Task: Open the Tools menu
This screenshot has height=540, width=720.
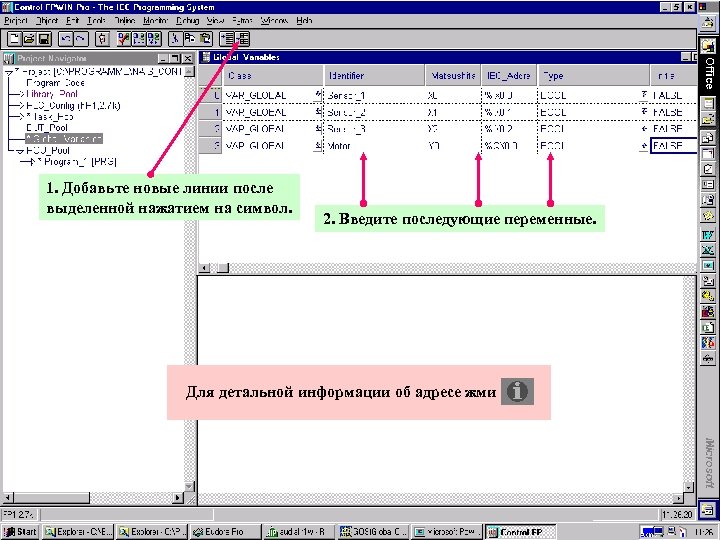Action: [x=96, y=21]
